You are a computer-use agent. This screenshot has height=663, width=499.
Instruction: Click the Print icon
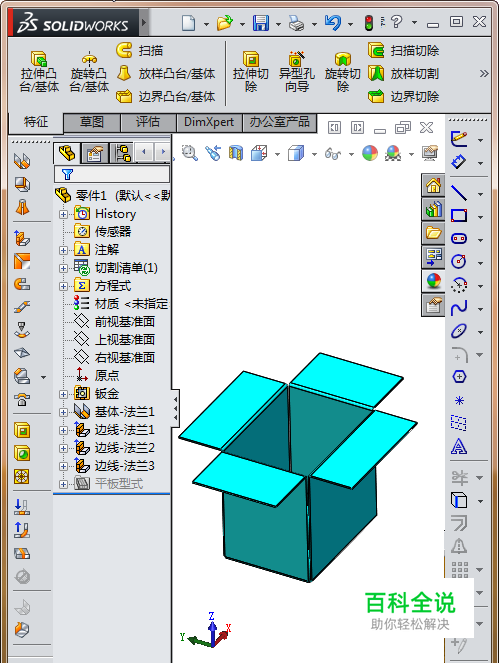coord(296,23)
